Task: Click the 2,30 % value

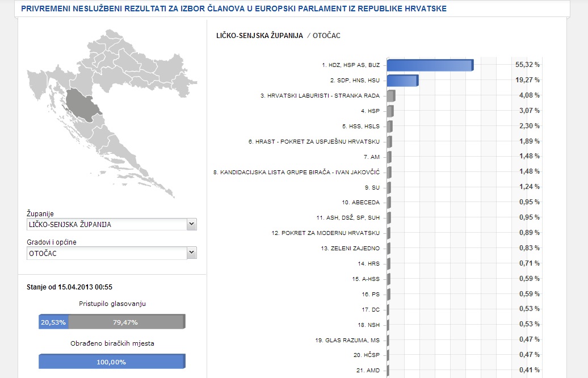Action: [x=529, y=126]
